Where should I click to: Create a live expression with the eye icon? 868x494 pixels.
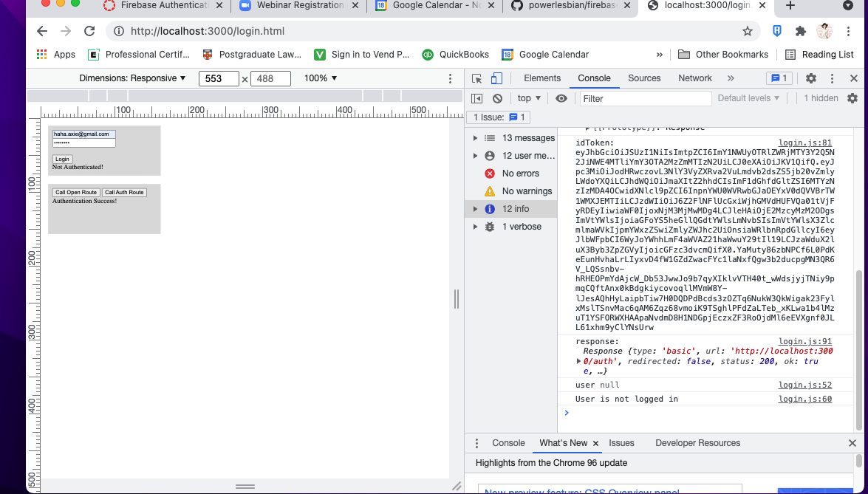[x=561, y=97]
